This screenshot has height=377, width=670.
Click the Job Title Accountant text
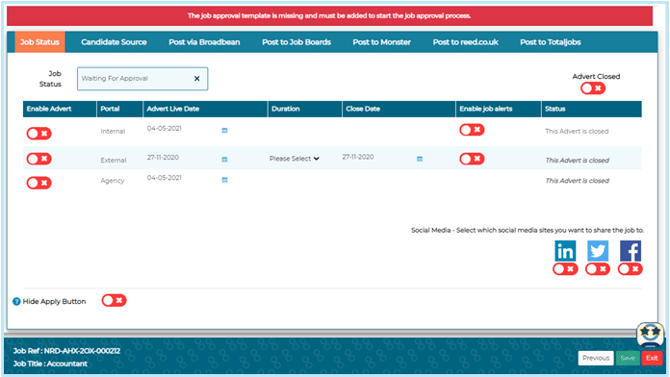(50, 364)
